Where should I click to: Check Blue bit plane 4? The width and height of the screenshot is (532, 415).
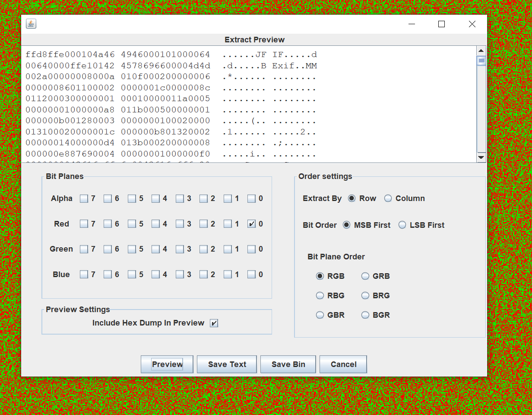pos(156,275)
